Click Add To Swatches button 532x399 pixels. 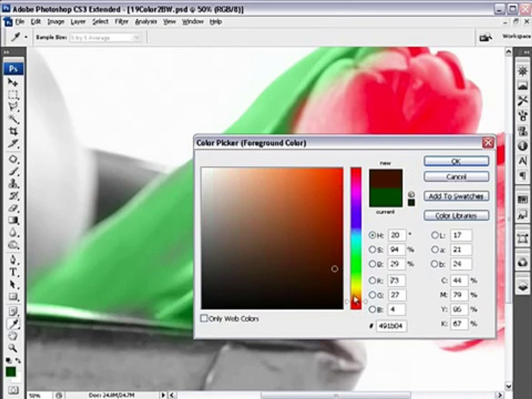pos(456,196)
